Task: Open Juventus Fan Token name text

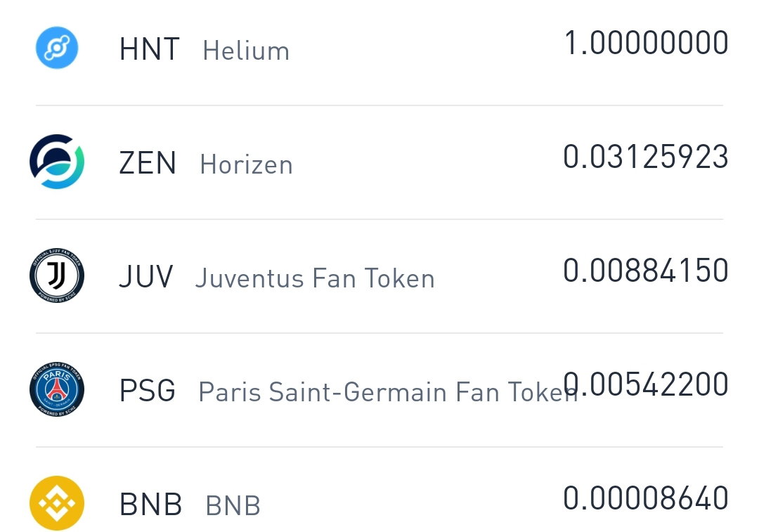Action: pyautogui.click(x=315, y=278)
